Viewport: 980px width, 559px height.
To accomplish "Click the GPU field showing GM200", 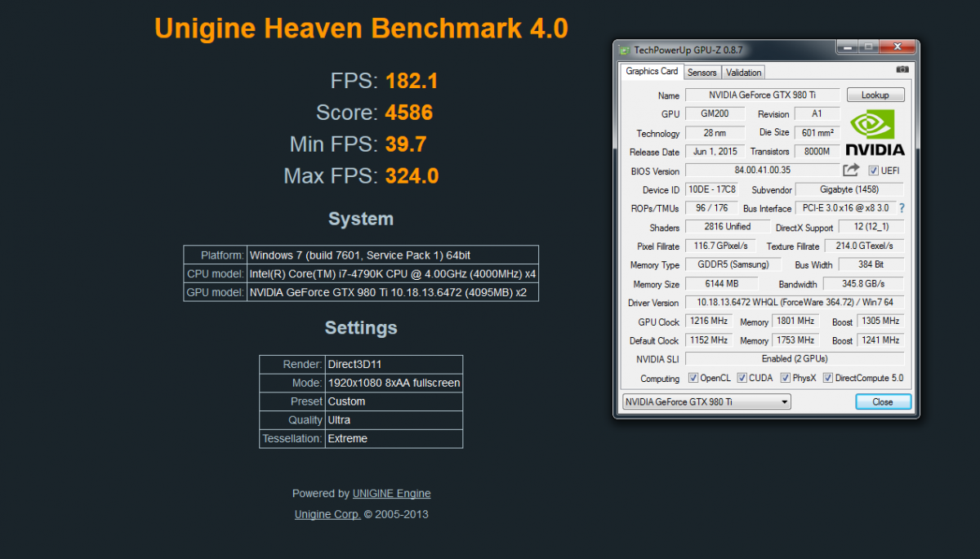I will (715, 114).
